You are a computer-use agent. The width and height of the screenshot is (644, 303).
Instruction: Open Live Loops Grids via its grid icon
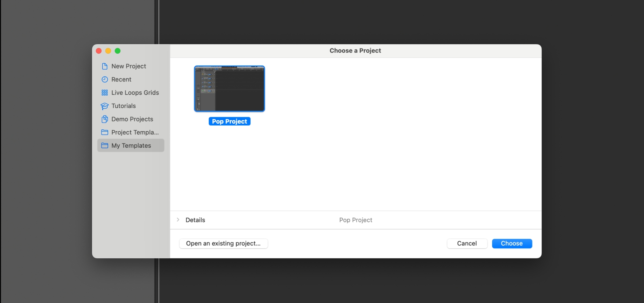(x=105, y=93)
